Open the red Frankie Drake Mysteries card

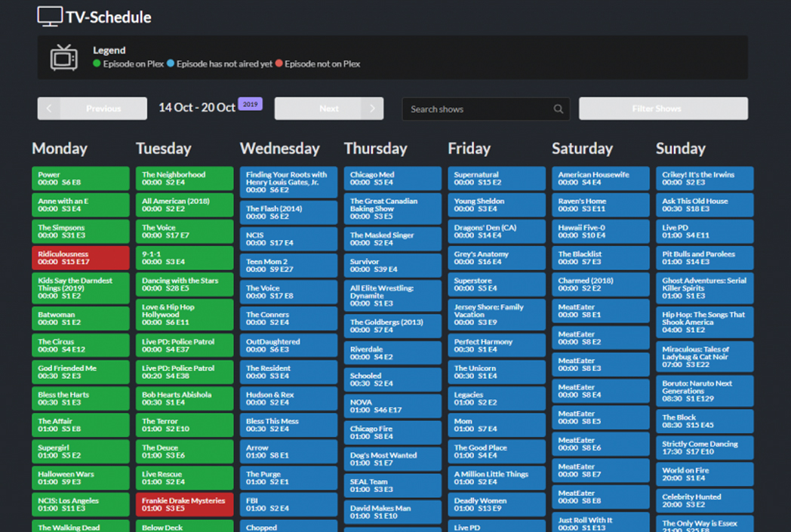[185, 504]
